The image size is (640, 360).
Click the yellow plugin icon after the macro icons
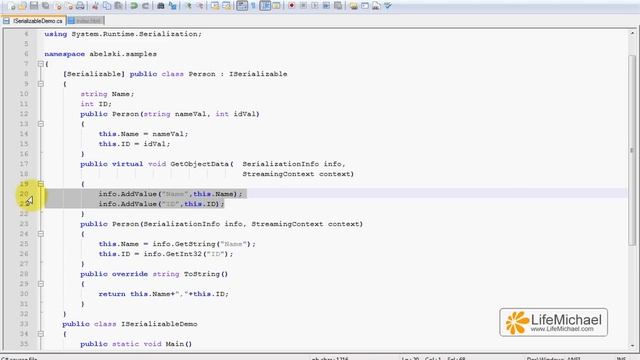pyautogui.click(x=353, y=6)
